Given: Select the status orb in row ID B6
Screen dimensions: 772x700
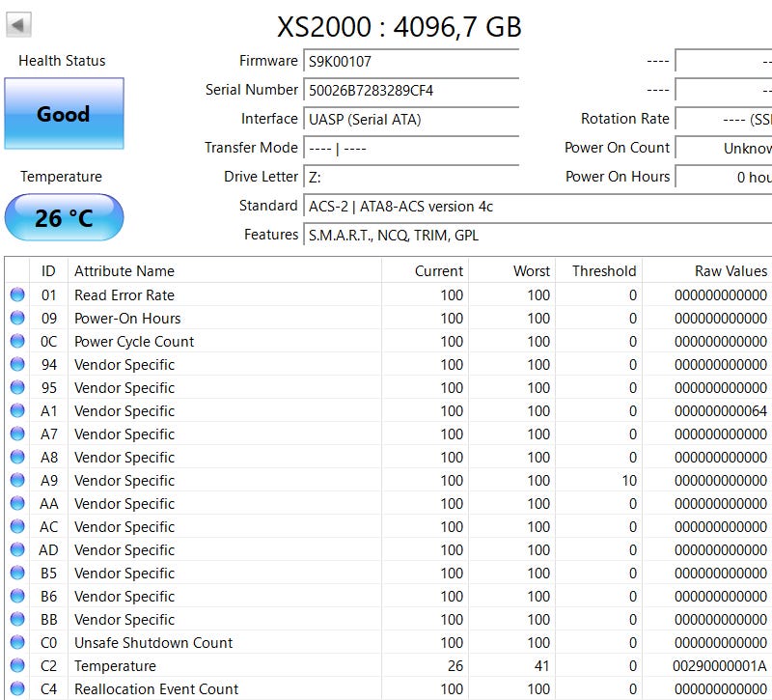Looking at the screenshot, I should [x=17, y=596].
